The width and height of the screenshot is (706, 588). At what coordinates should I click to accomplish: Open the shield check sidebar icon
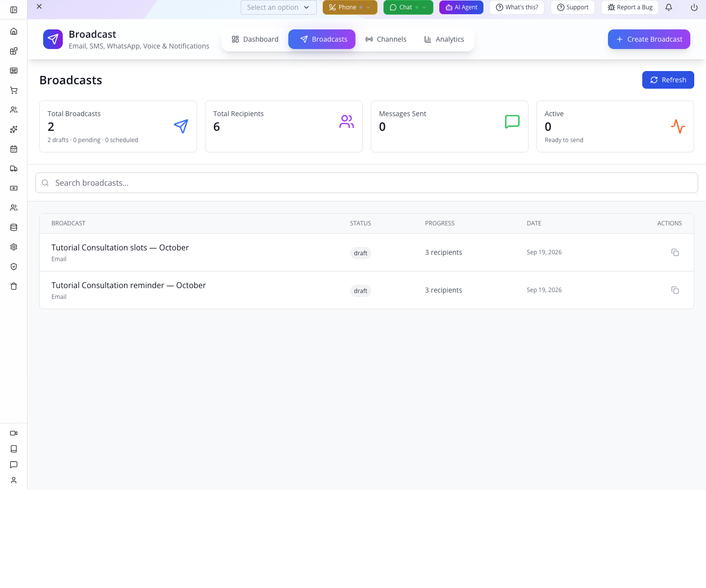pos(14,267)
